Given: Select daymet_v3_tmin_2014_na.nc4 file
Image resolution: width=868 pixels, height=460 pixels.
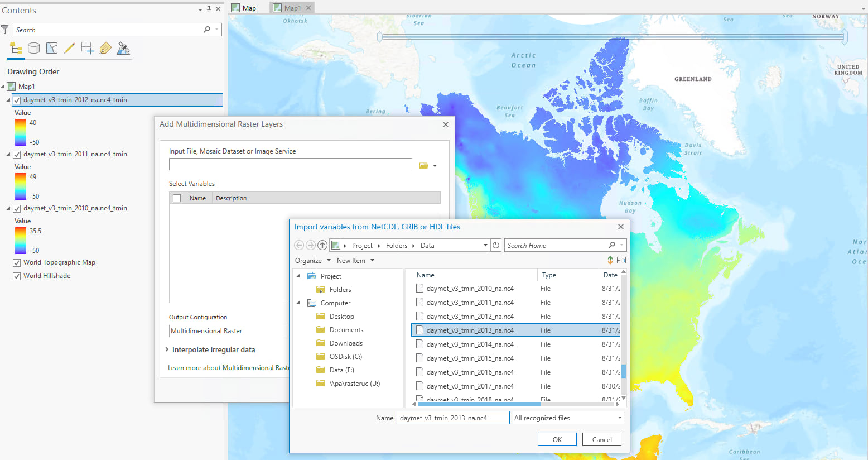Looking at the screenshot, I should (470, 344).
